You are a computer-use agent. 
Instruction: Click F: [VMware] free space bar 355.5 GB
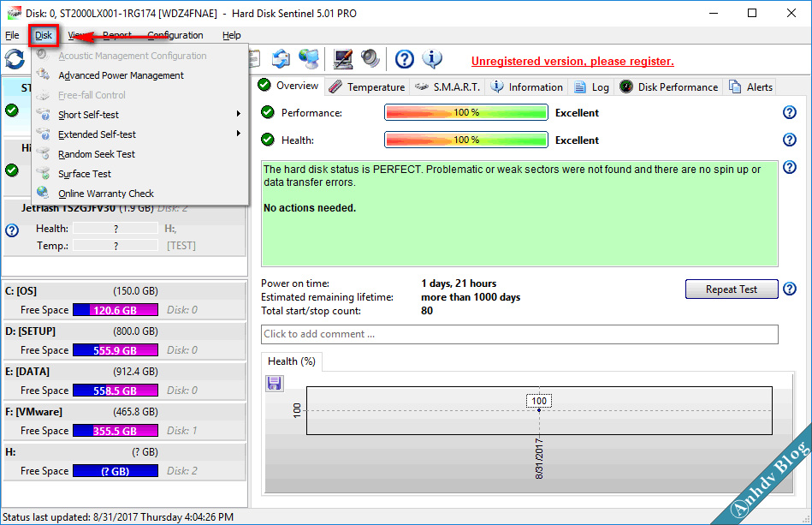click(x=116, y=431)
